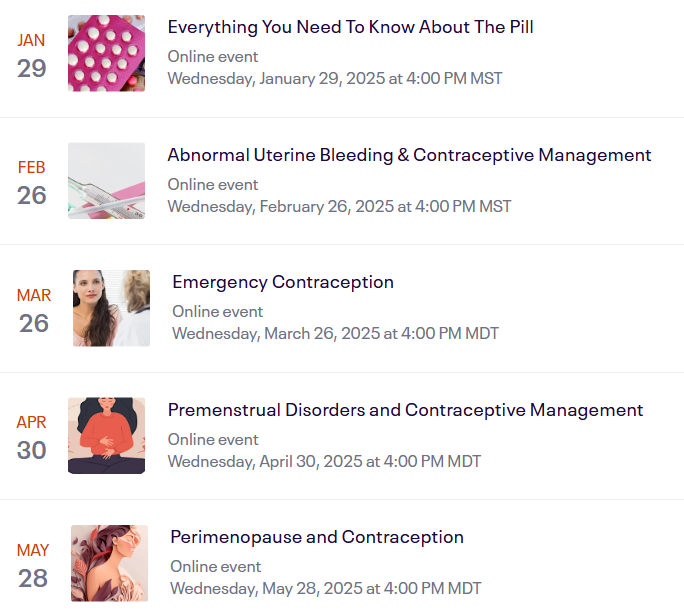The width and height of the screenshot is (684, 616).
Task: Click the APR 30 date badge
Action: 32,437
